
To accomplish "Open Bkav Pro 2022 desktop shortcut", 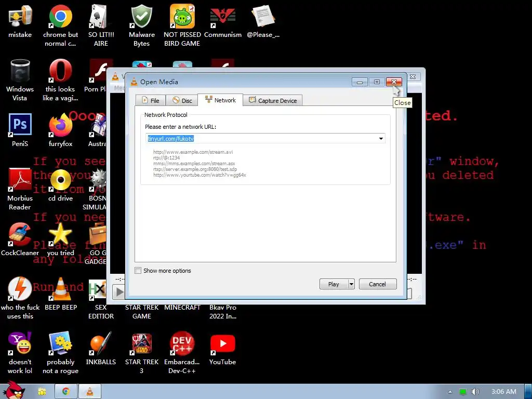I will [223, 312].
